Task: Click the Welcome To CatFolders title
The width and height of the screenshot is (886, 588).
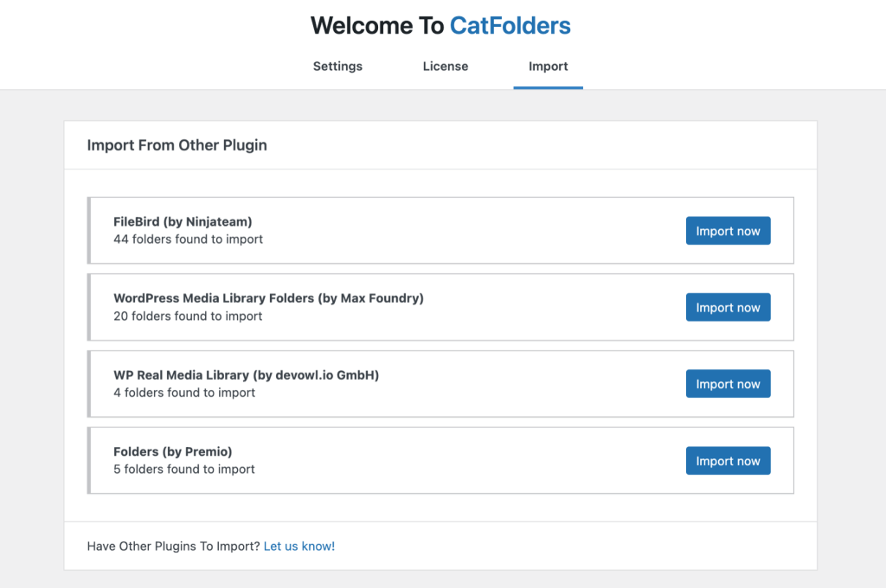Action: tap(440, 25)
